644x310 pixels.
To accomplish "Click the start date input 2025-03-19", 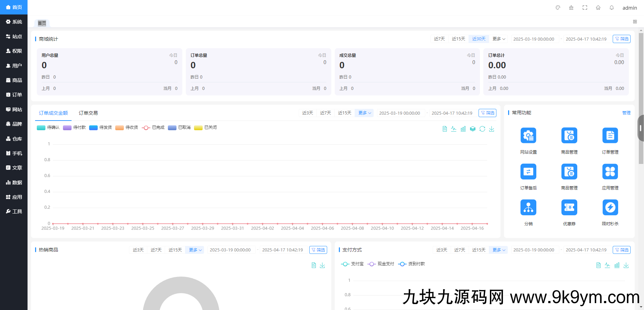I will (534, 39).
